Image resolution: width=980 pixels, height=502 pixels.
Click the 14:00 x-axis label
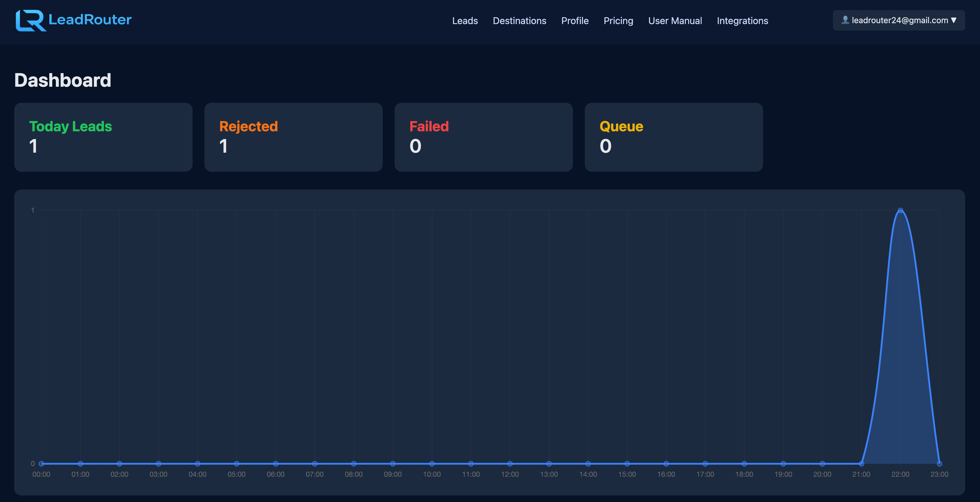pyautogui.click(x=588, y=474)
